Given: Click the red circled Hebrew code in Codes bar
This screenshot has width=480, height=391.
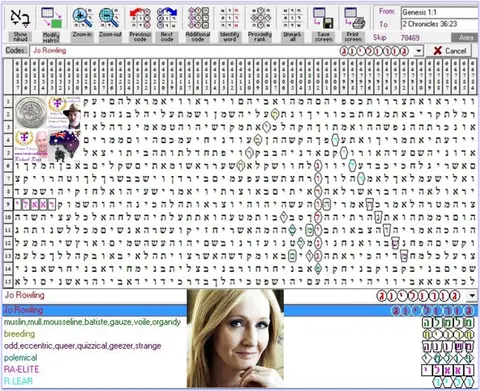Looking at the screenshot, I should click(374, 51).
